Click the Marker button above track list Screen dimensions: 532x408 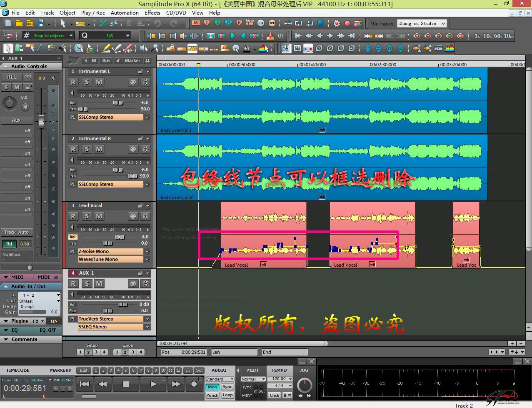[132, 61]
